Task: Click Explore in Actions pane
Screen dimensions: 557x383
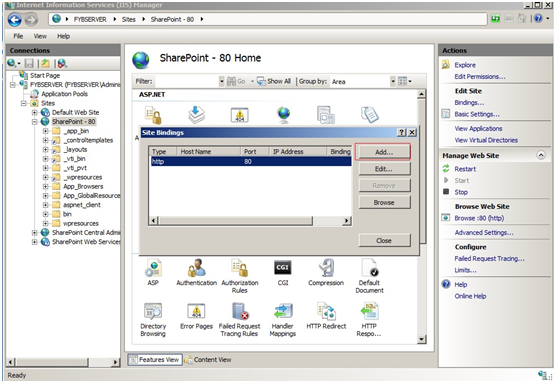Action: click(465, 65)
